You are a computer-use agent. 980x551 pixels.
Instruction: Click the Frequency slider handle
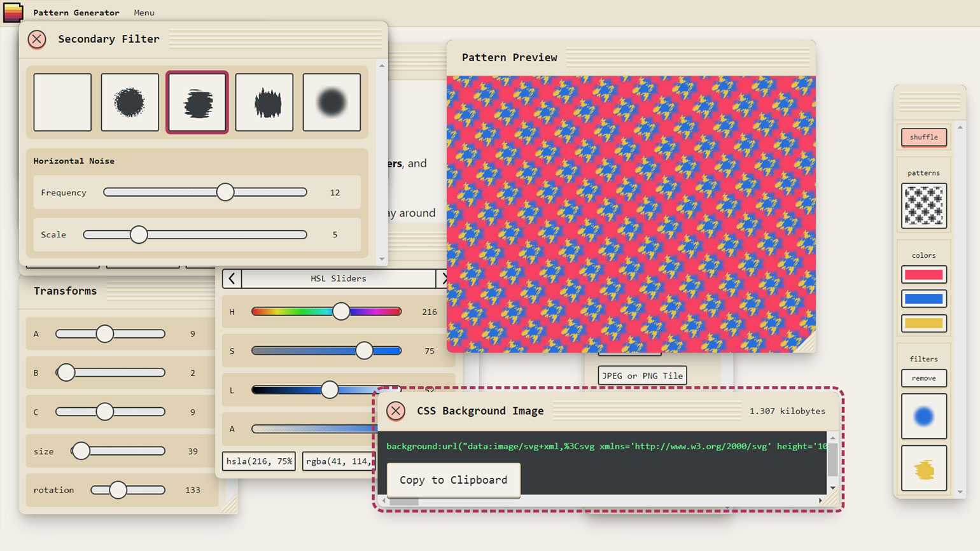click(225, 192)
